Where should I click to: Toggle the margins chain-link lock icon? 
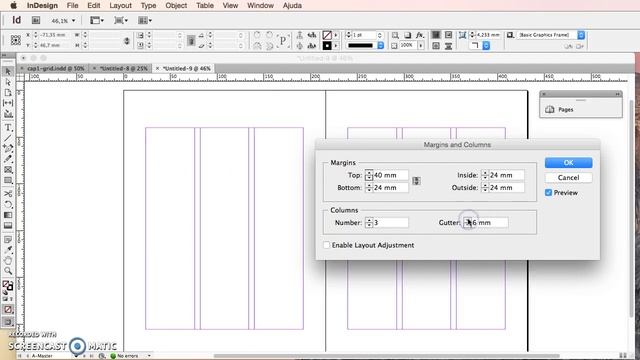click(x=416, y=181)
